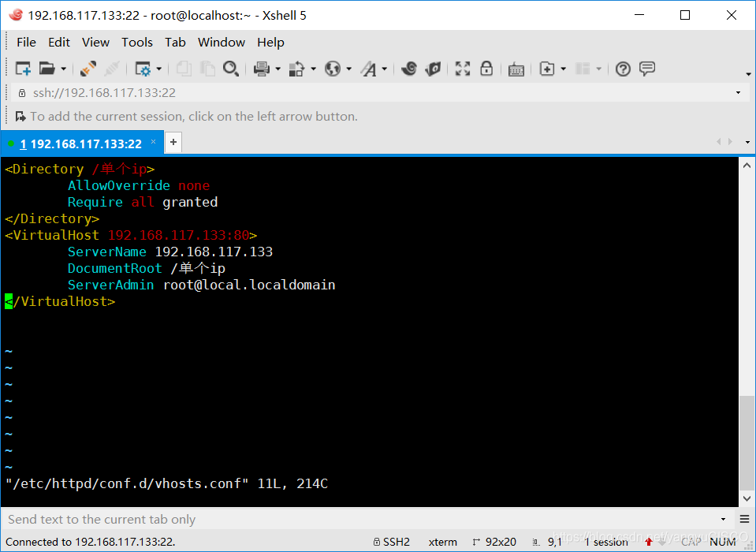Click the ServerAdmin line in terminal
The height and width of the screenshot is (552, 756).
[x=202, y=285]
